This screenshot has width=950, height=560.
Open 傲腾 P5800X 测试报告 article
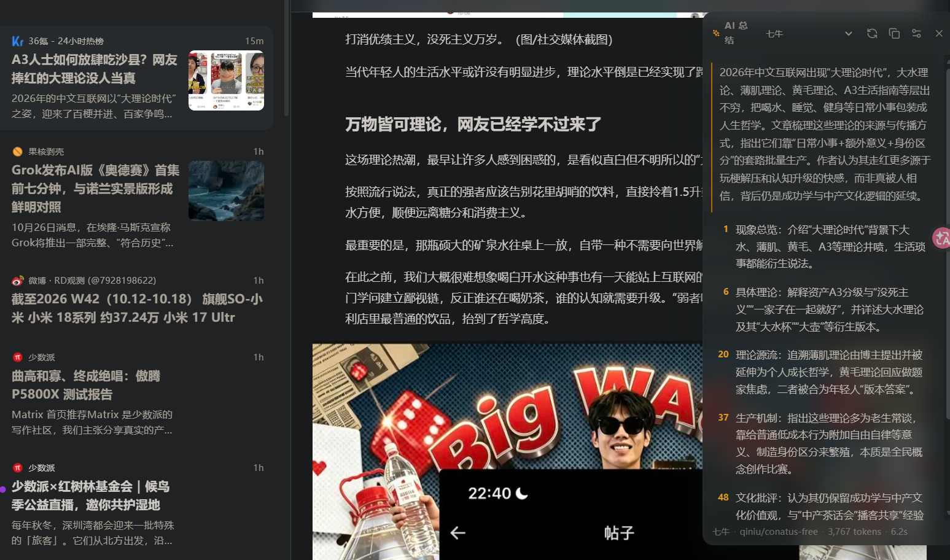point(86,385)
